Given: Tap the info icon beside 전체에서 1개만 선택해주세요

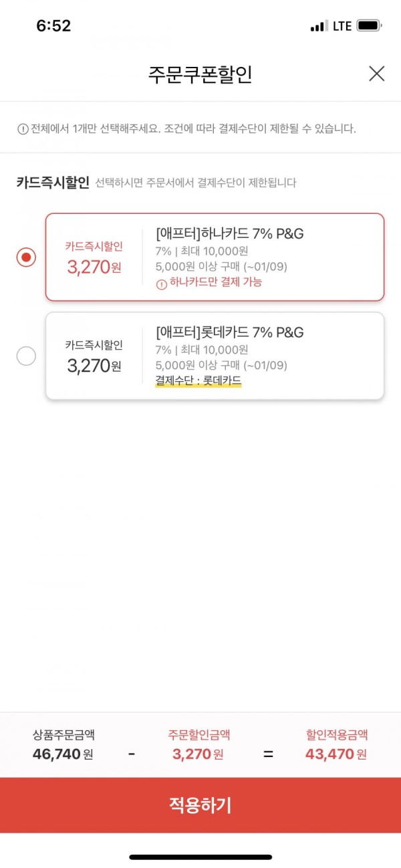Looking at the screenshot, I should 23,129.
